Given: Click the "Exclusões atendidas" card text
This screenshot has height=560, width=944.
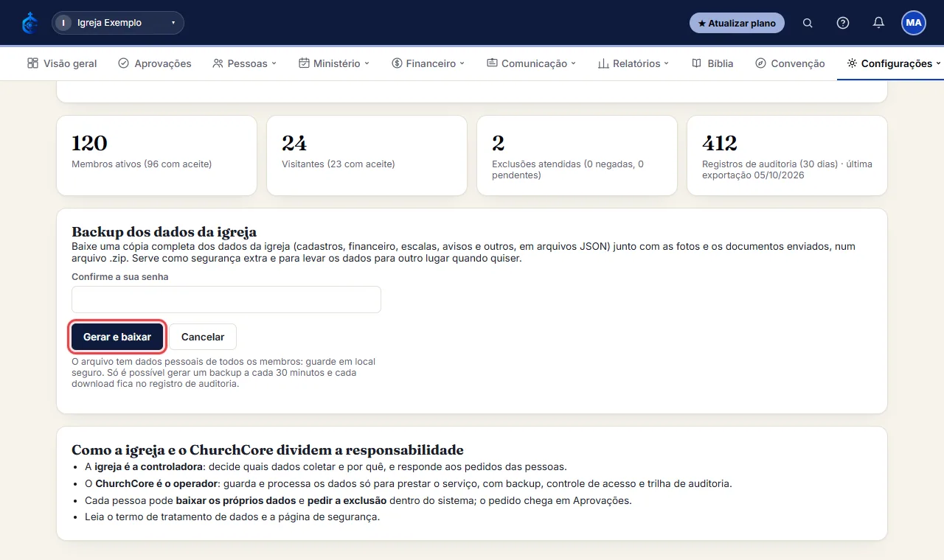Looking at the screenshot, I should [568, 169].
